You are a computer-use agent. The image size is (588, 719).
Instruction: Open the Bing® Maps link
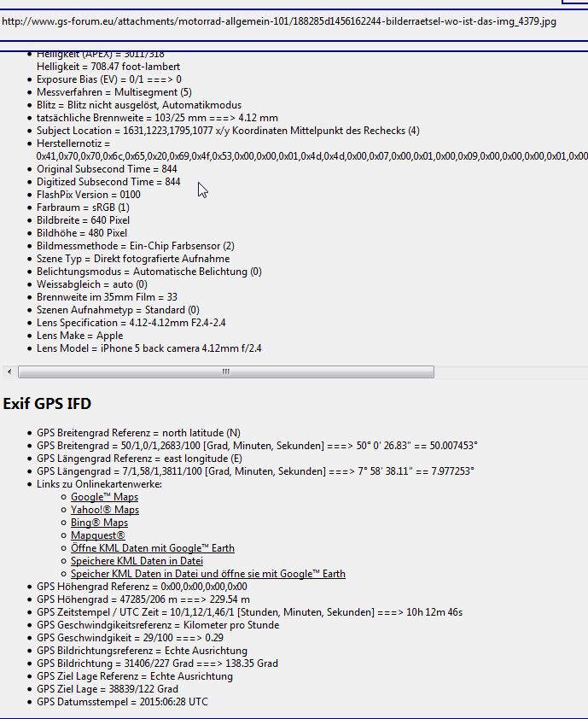point(100,523)
